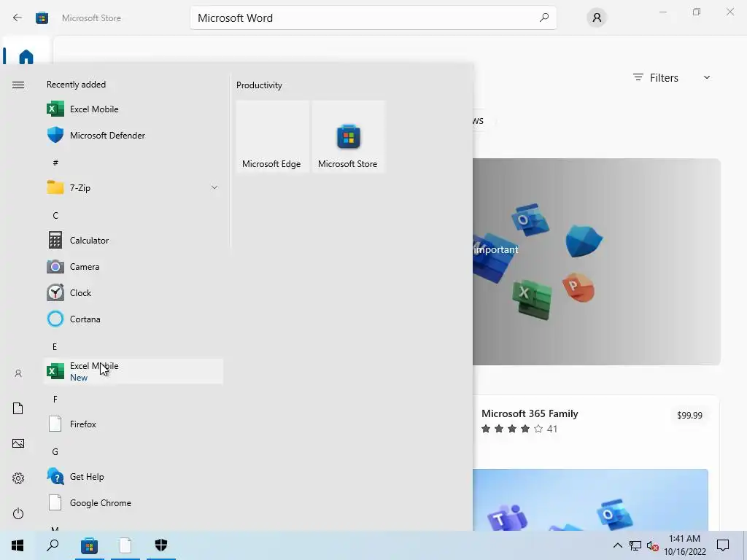Open taskbar Search magnifier
Viewport: 747px width, 560px height.
click(53, 545)
